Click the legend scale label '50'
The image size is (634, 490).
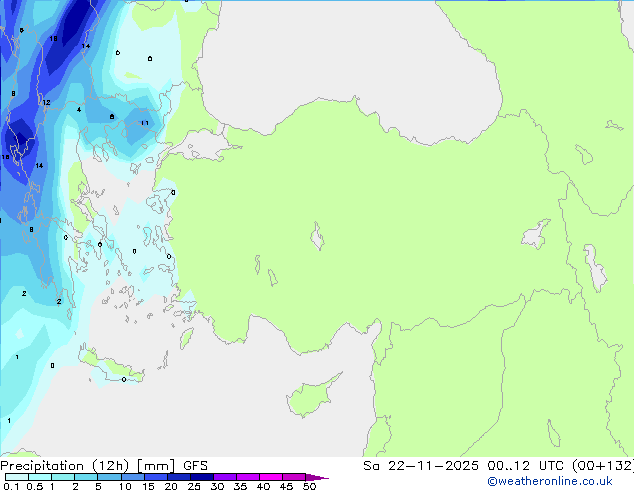click(x=309, y=486)
